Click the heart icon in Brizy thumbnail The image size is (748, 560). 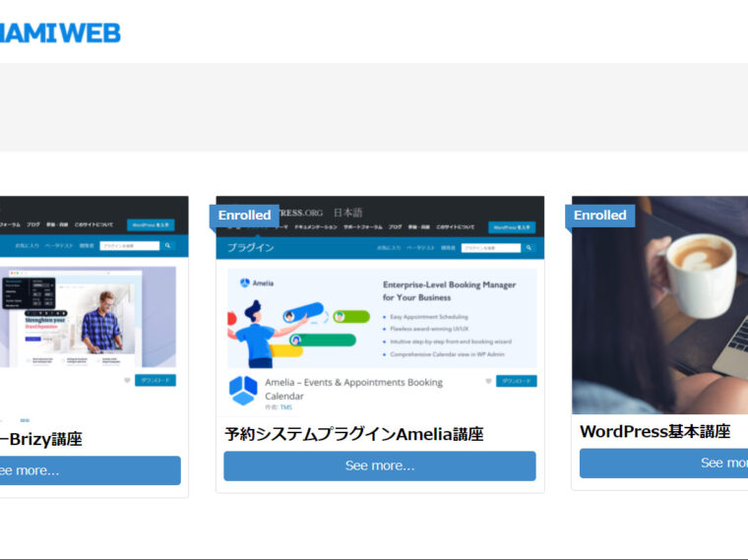[127, 380]
